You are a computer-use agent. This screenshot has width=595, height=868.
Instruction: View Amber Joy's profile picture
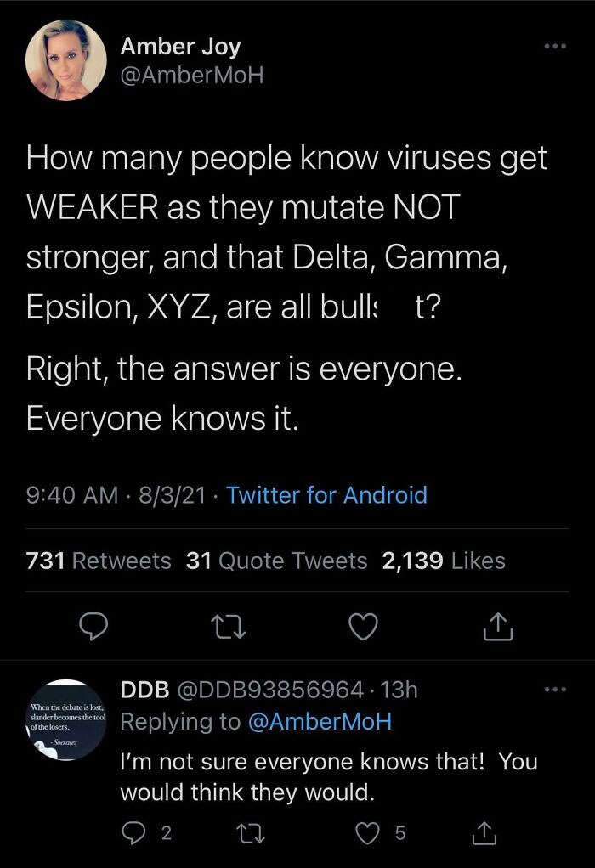[x=65, y=59]
